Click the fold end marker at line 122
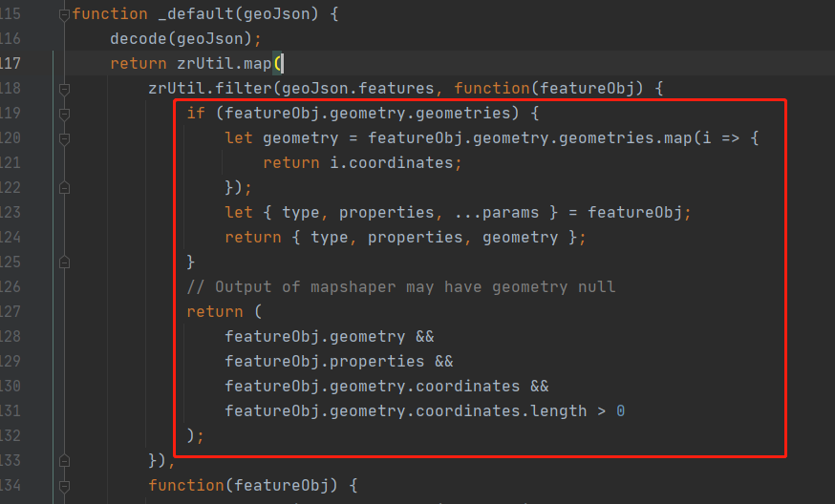835x504 pixels. [64, 188]
